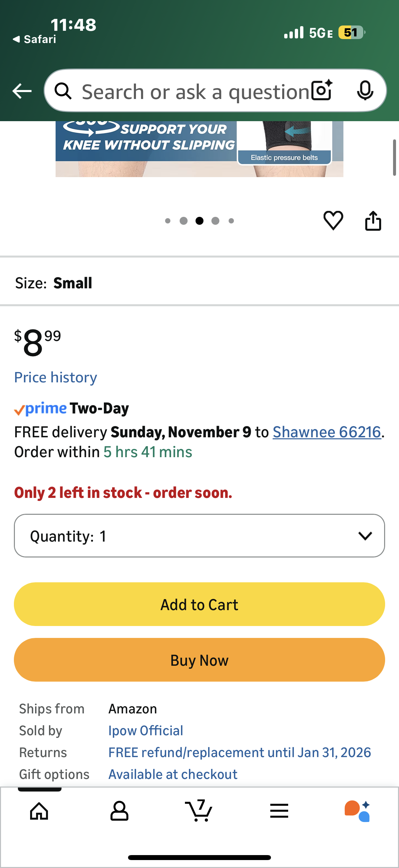Open the shopping cart icon
The height and width of the screenshot is (868, 399).
tap(199, 811)
